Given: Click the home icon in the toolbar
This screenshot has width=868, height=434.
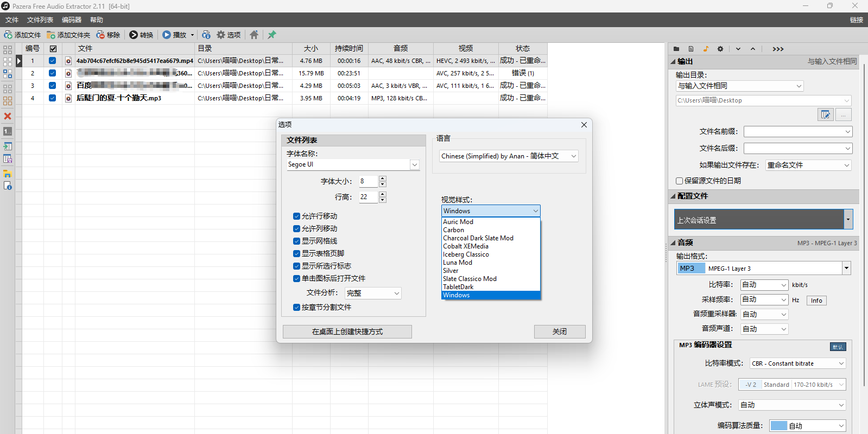Looking at the screenshot, I should pos(254,35).
